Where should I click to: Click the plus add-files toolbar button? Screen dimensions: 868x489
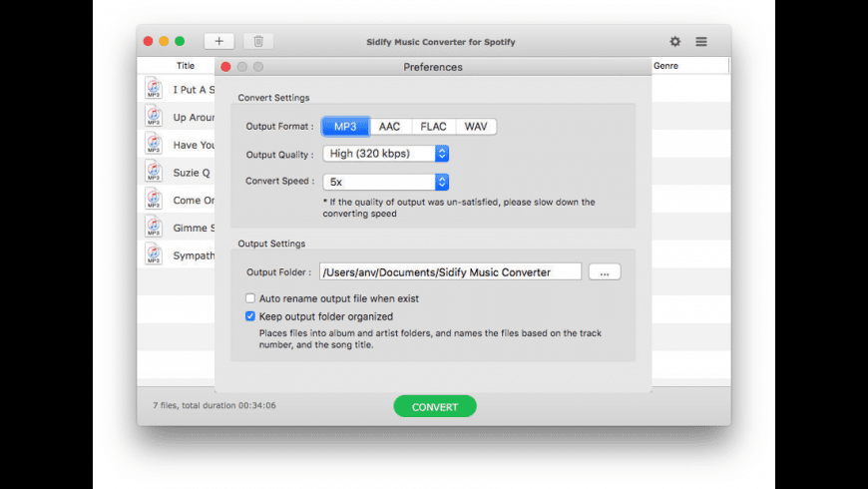pos(218,41)
